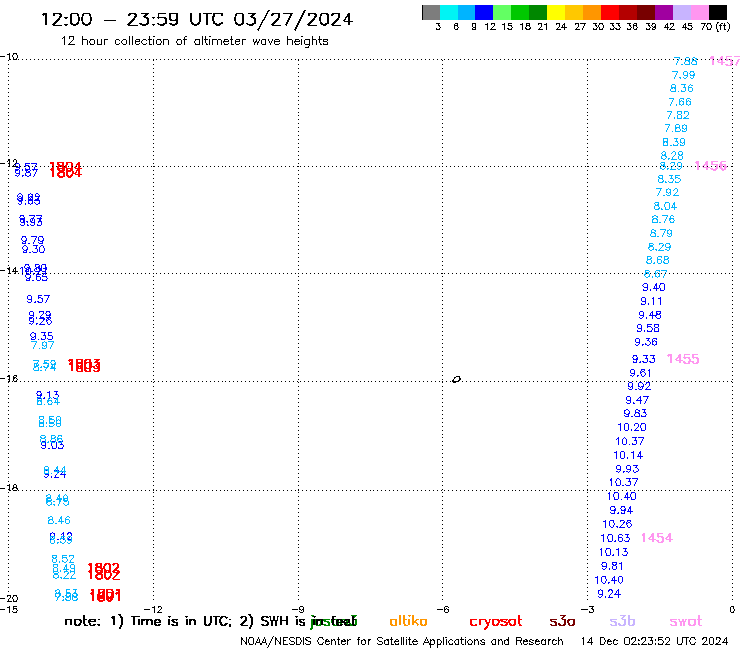Click the '8.76' wave height value
740x650 pixels.
[x=663, y=219]
